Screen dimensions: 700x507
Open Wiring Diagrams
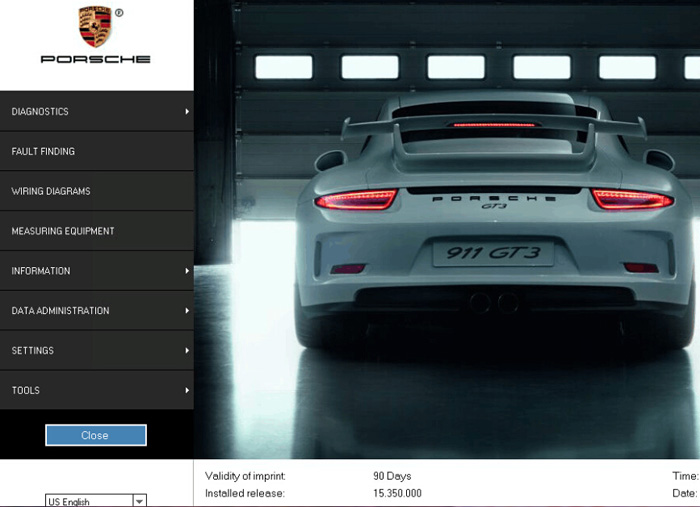(x=96, y=191)
